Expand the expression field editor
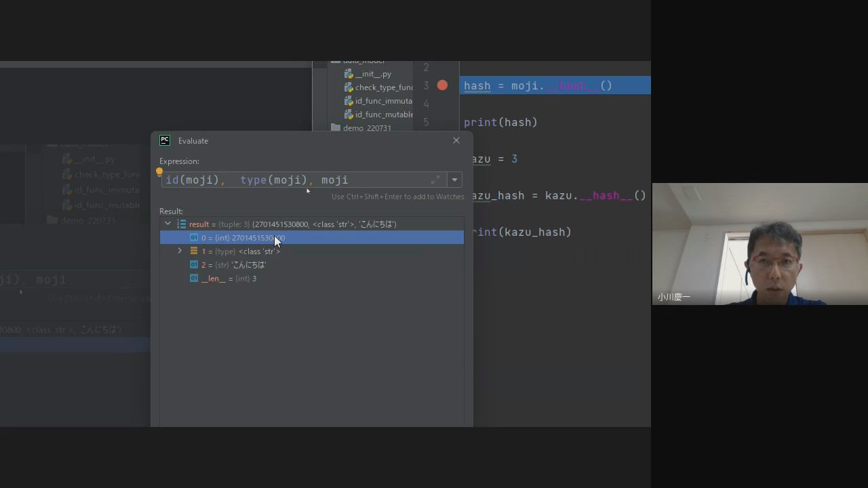 click(x=435, y=180)
